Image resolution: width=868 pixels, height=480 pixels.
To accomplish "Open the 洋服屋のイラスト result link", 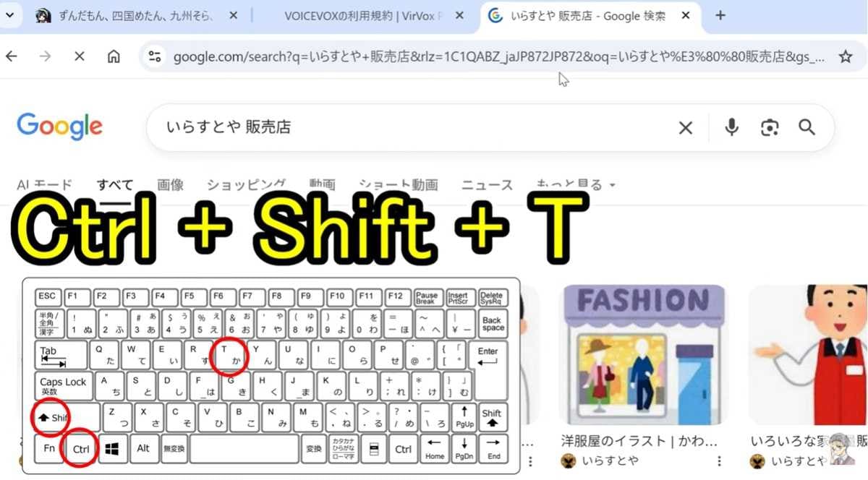I will 639,440.
